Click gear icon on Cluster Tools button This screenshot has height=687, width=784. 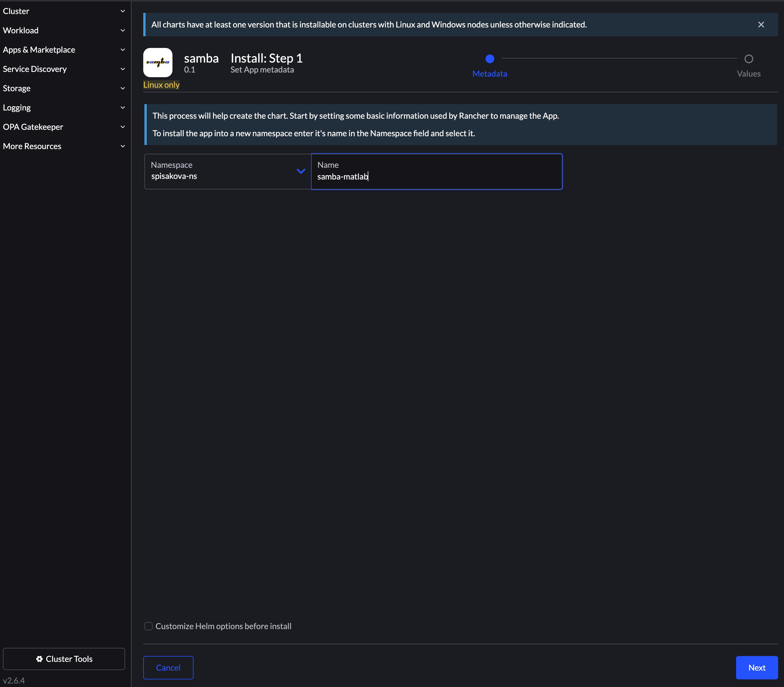[x=39, y=659]
